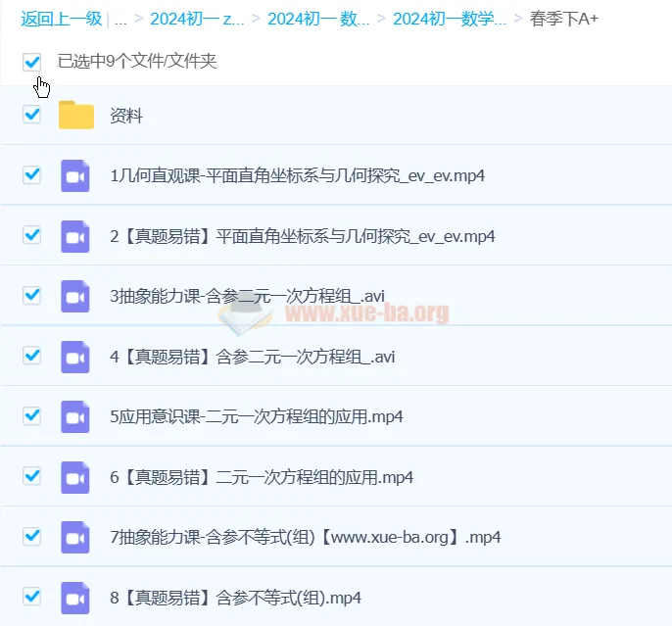Deselect the checkbox for 5应用意识课 video

pyautogui.click(x=32, y=415)
